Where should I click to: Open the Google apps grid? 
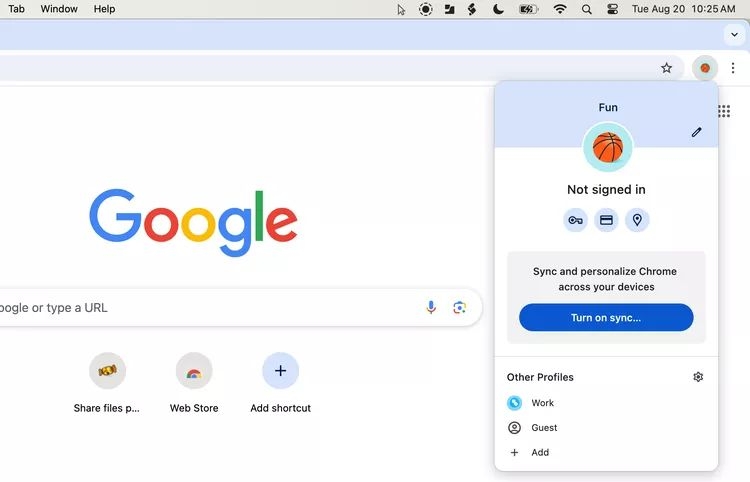coord(724,111)
